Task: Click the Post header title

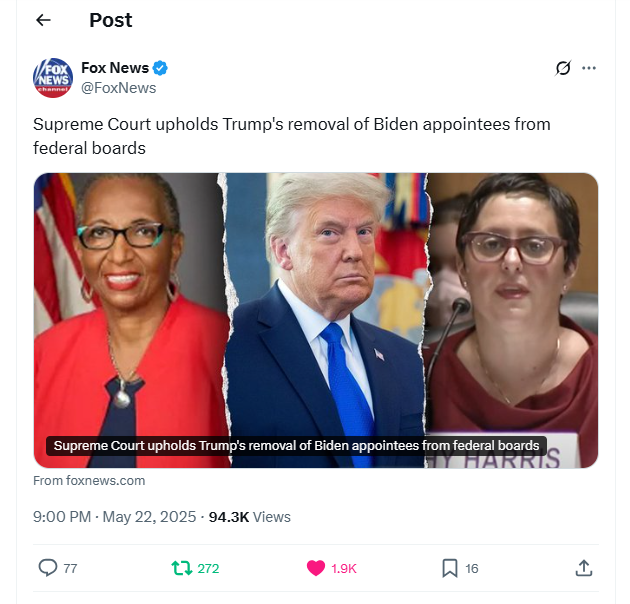Action: [x=110, y=20]
